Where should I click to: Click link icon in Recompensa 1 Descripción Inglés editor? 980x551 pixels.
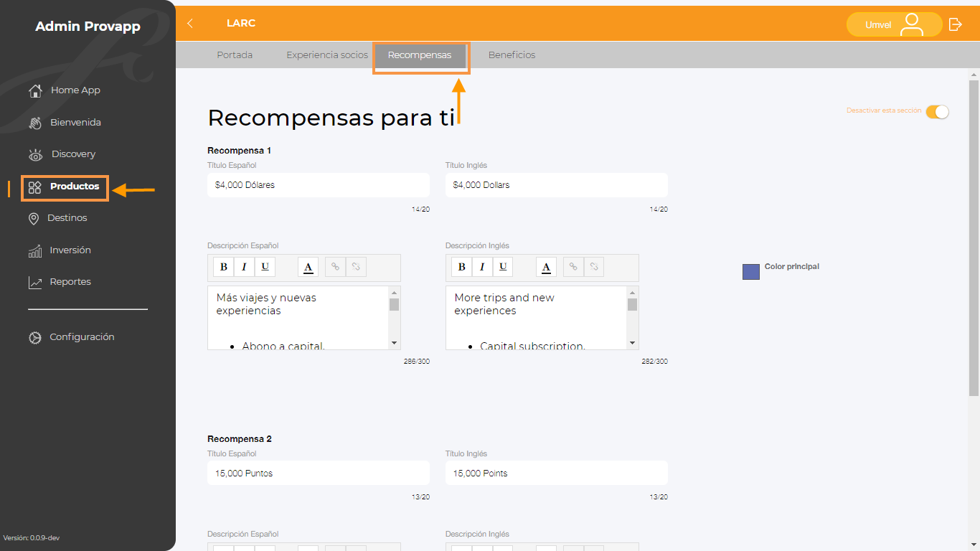pyautogui.click(x=573, y=267)
